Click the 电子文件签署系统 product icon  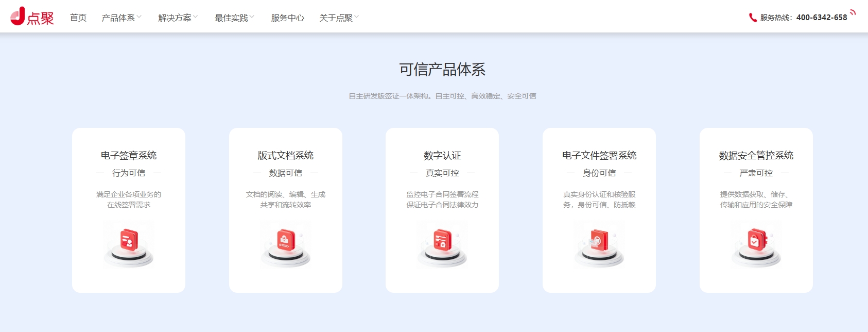tap(599, 241)
